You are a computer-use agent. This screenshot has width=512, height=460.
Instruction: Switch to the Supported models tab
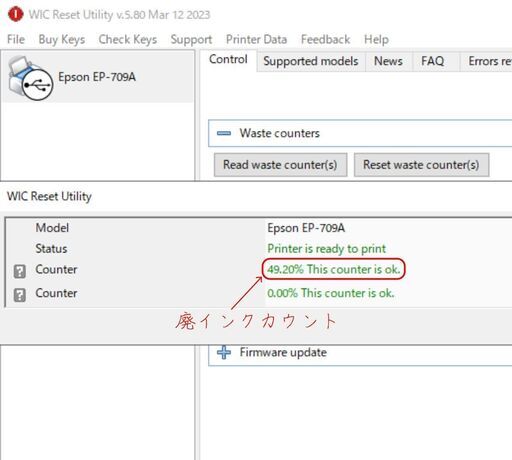(x=311, y=61)
